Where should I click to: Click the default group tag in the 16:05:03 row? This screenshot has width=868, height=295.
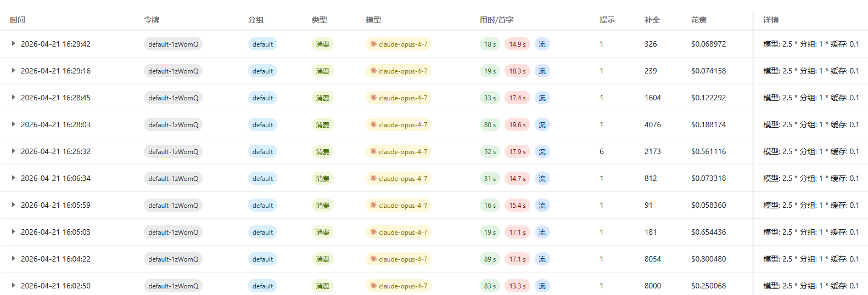coord(262,232)
